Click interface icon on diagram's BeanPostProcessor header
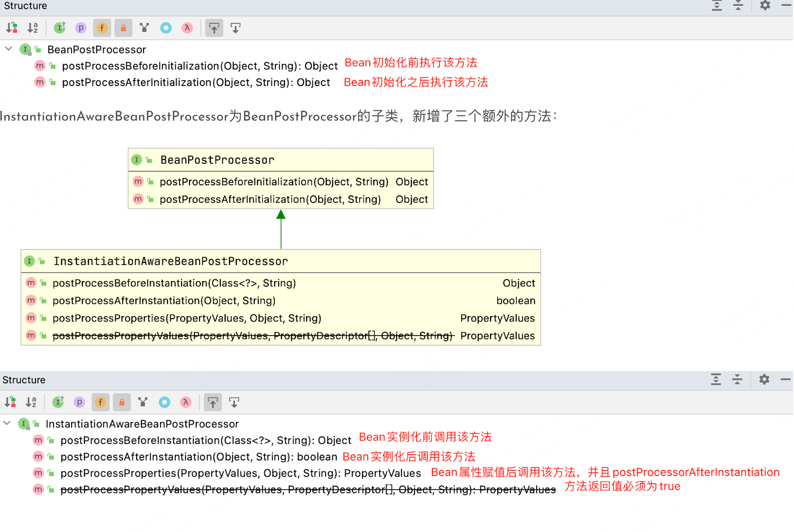This screenshot has height=532, width=794. click(137, 160)
